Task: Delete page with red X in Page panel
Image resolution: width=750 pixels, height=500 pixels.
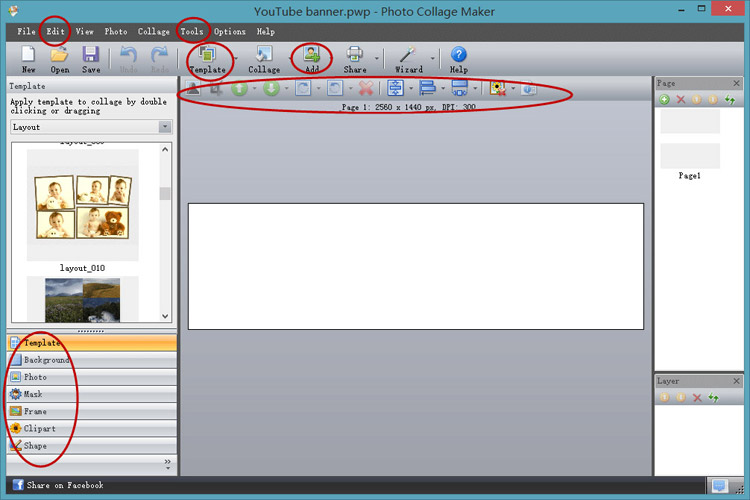Action: (x=681, y=100)
